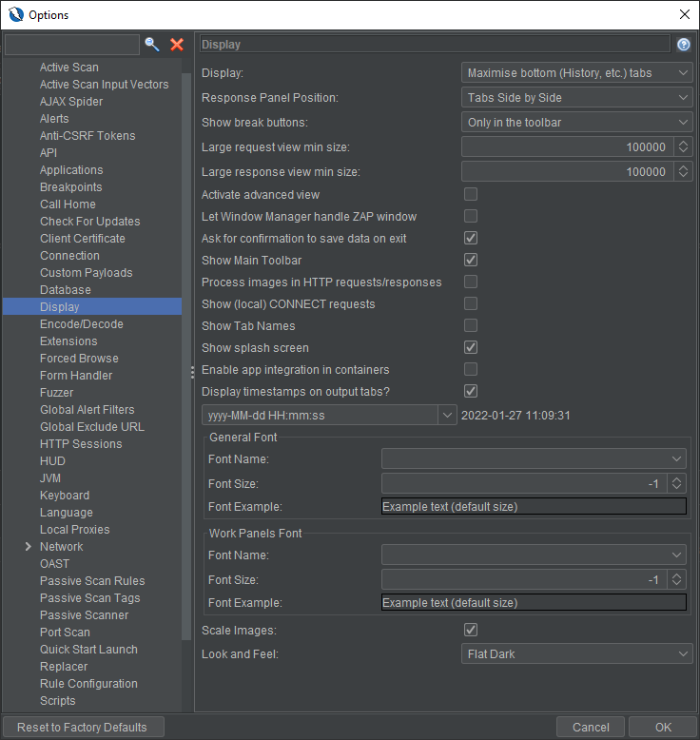
Task: Select Scripts in options tree
Action: click(58, 700)
